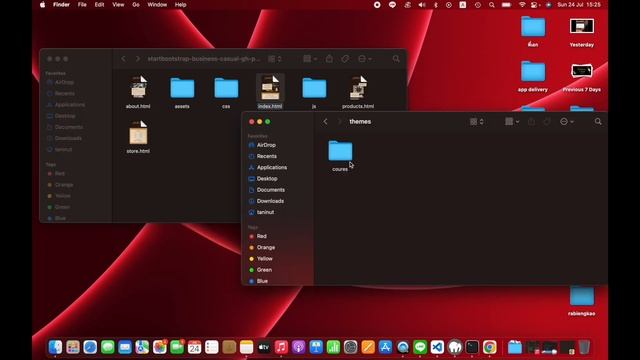Open the Window menu
640x360 pixels.
157,4
